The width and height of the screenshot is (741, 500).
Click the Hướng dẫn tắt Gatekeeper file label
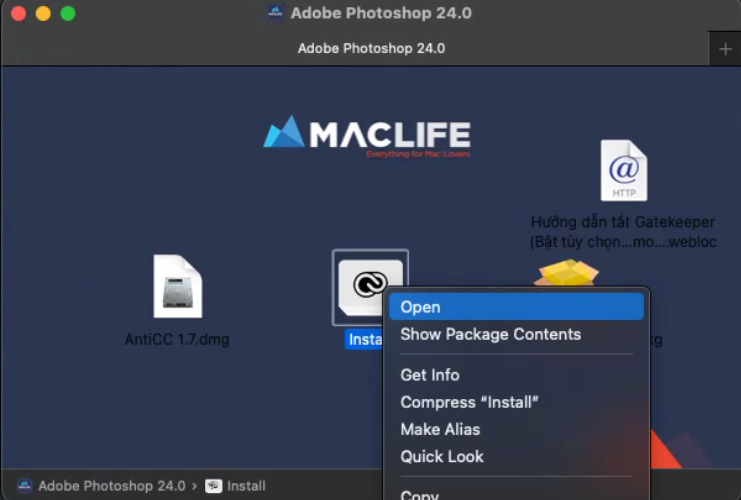tap(623, 232)
